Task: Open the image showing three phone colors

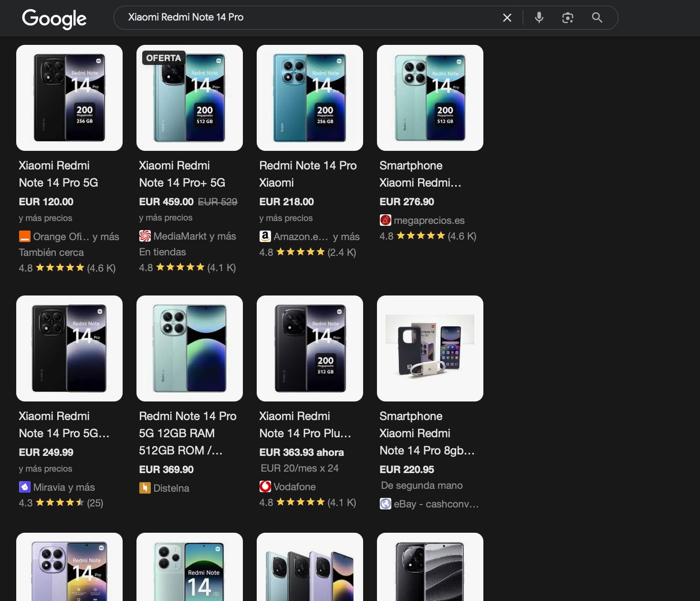Action: click(310, 567)
